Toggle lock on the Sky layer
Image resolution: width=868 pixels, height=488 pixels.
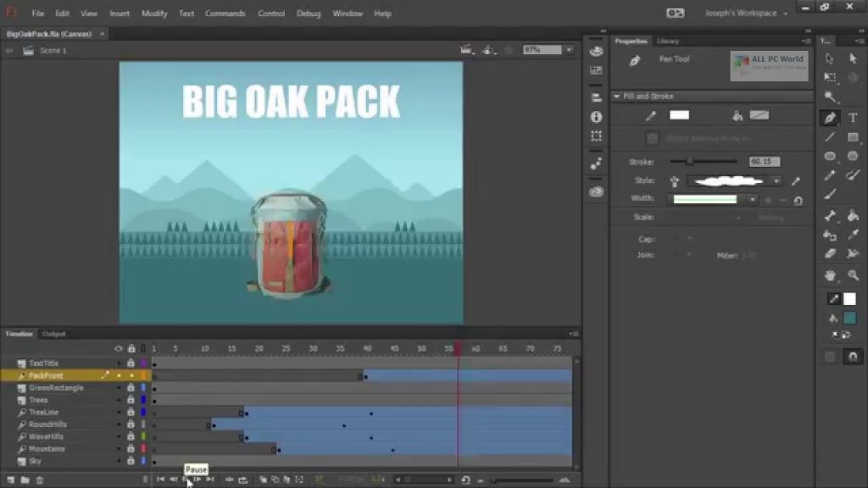pyautogui.click(x=131, y=462)
